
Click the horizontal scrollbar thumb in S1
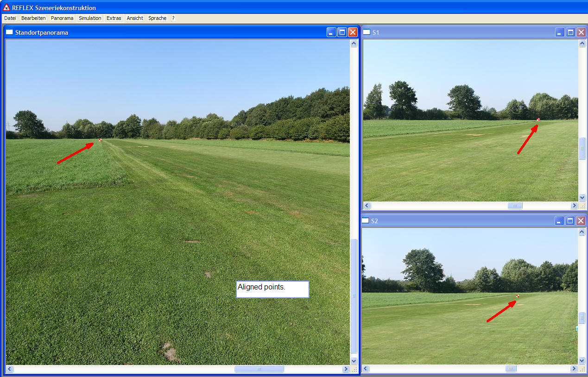point(515,206)
